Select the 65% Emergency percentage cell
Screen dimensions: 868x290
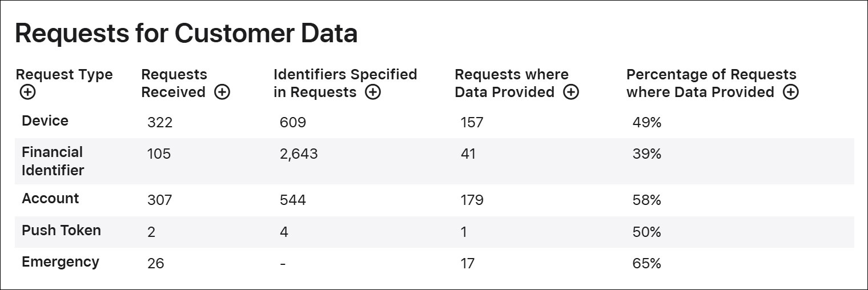point(646,263)
